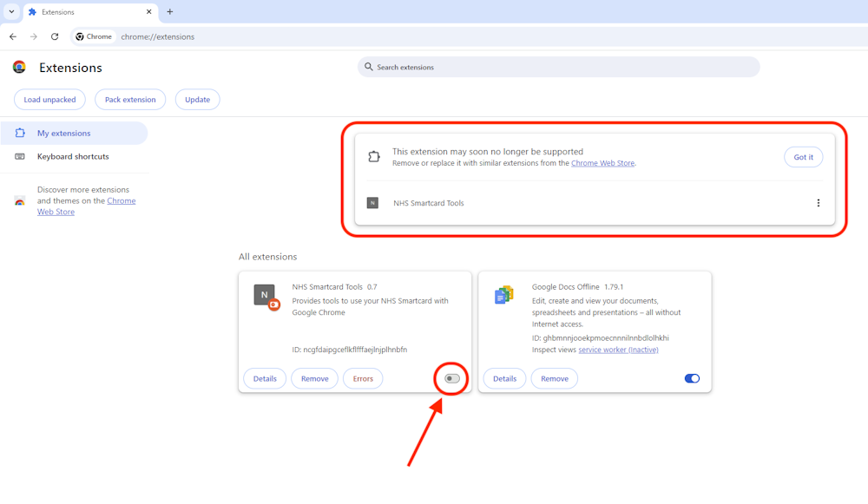Open Details for NHS Smartcard Tools
Screen dimensions: 868x504
click(265, 378)
